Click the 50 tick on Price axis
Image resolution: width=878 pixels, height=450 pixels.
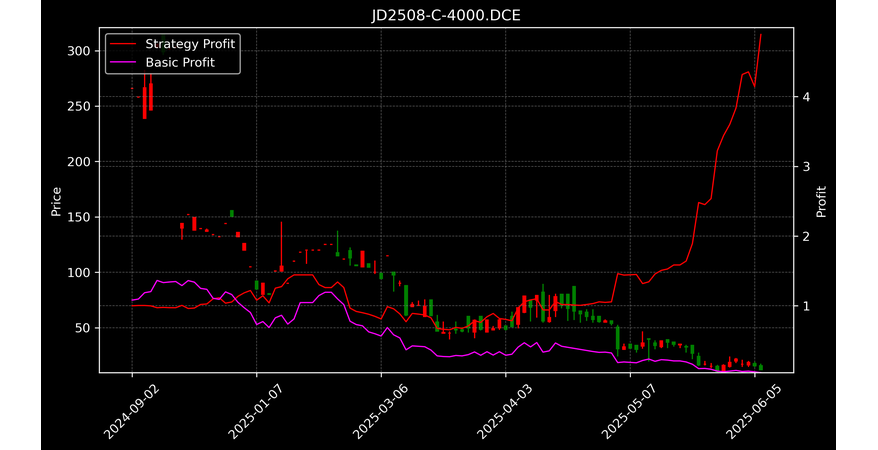click(83, 328)
